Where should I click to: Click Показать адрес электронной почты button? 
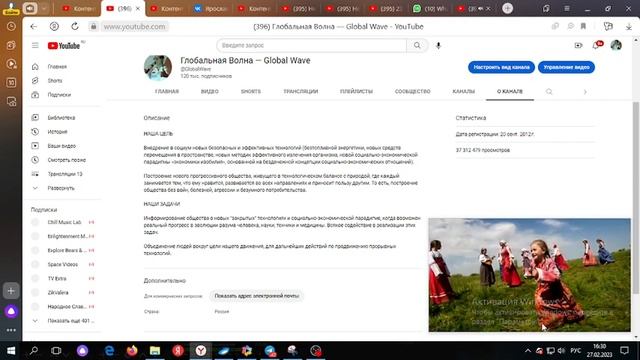pyautogui.click(x=257, y=296)
